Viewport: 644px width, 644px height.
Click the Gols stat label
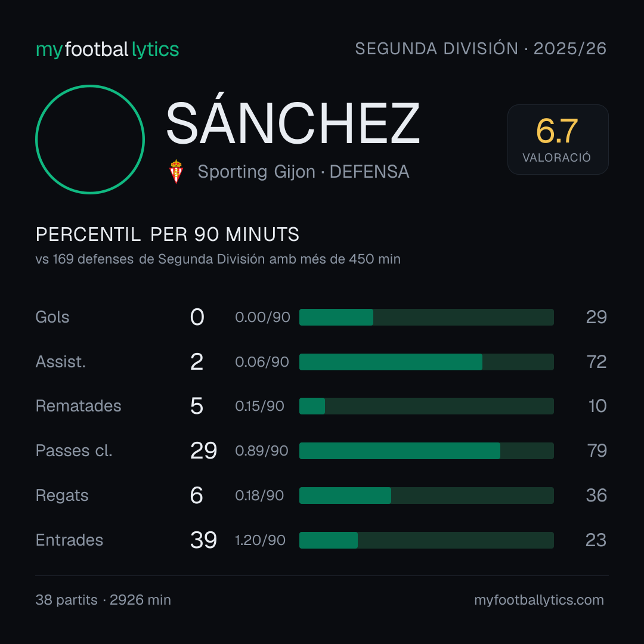[x=52, y=317]
